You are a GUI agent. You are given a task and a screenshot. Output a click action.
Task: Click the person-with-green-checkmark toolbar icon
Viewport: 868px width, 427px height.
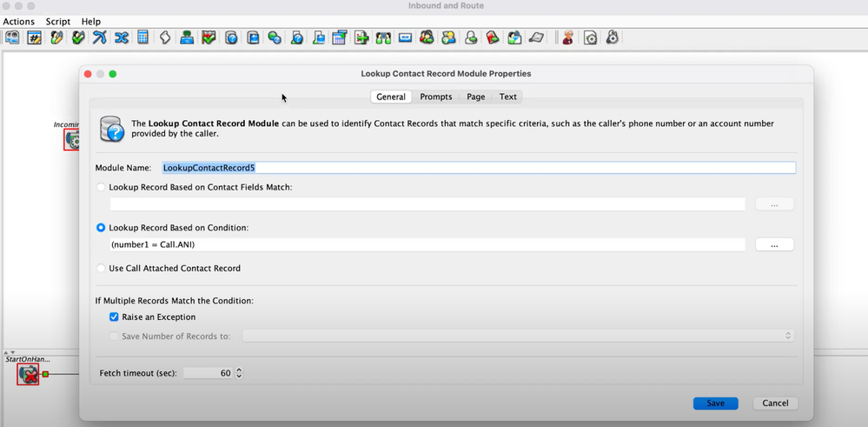pos(78,37)
